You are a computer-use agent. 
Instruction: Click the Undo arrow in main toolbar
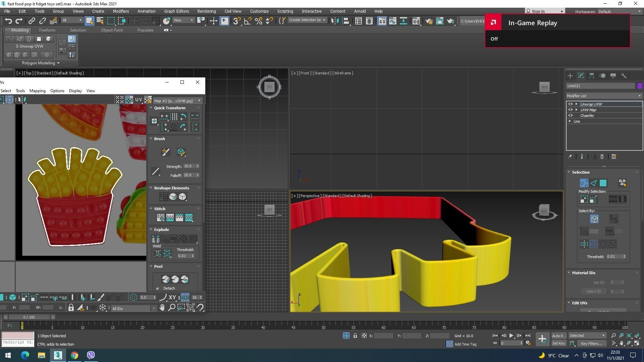[8, 21]
